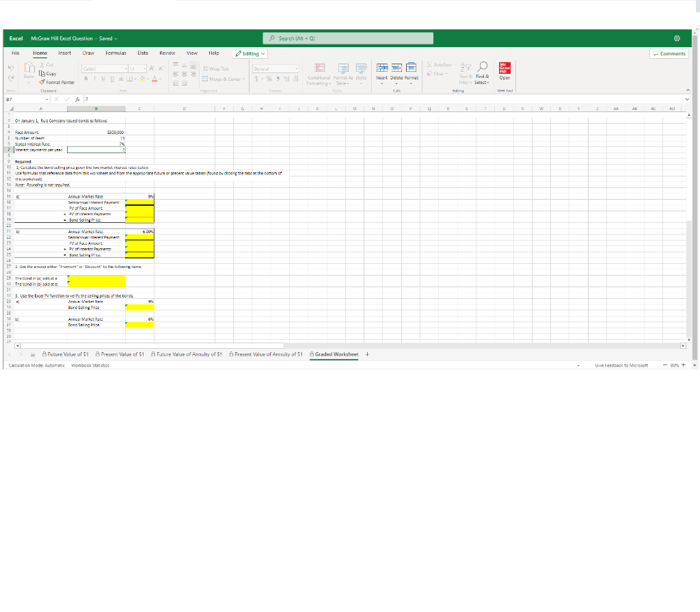Select the Fill Color icon
This screenshot has height=612, width=700.
click(142, 79)
